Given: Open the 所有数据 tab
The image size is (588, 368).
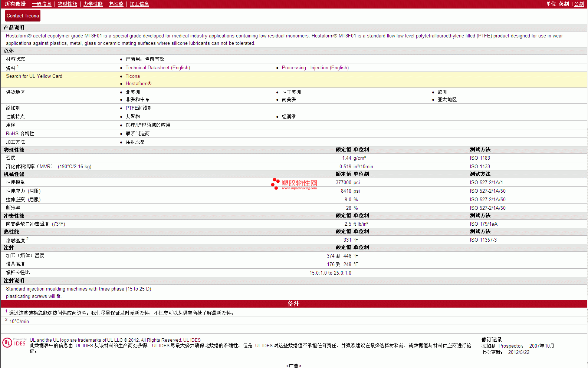Looking at the screenshot, I should tap(15, 4).
